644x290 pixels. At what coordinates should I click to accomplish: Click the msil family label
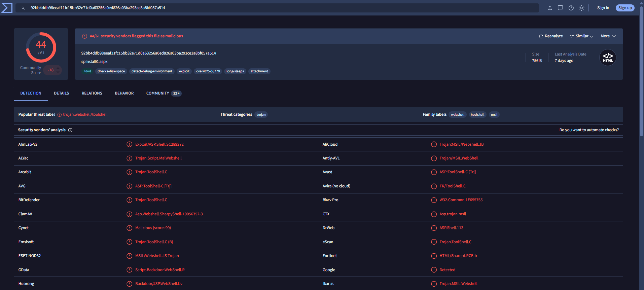pos(494,115)
